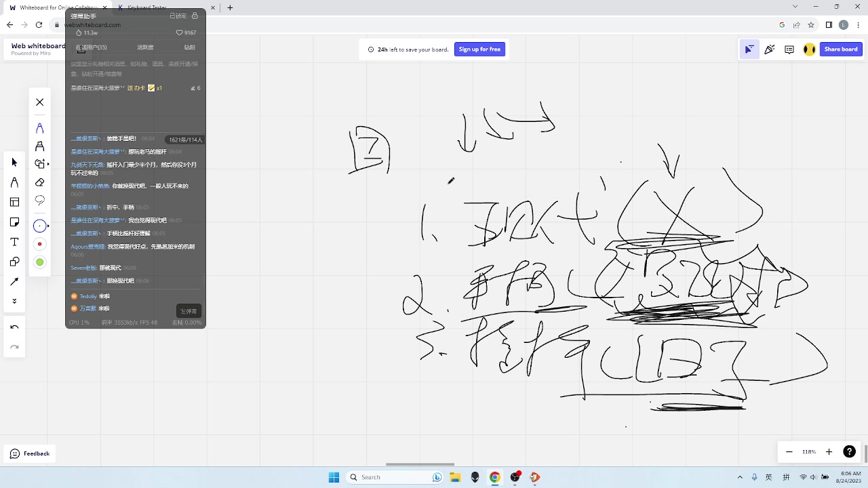Share this page icon in address bar

(797, 25)
